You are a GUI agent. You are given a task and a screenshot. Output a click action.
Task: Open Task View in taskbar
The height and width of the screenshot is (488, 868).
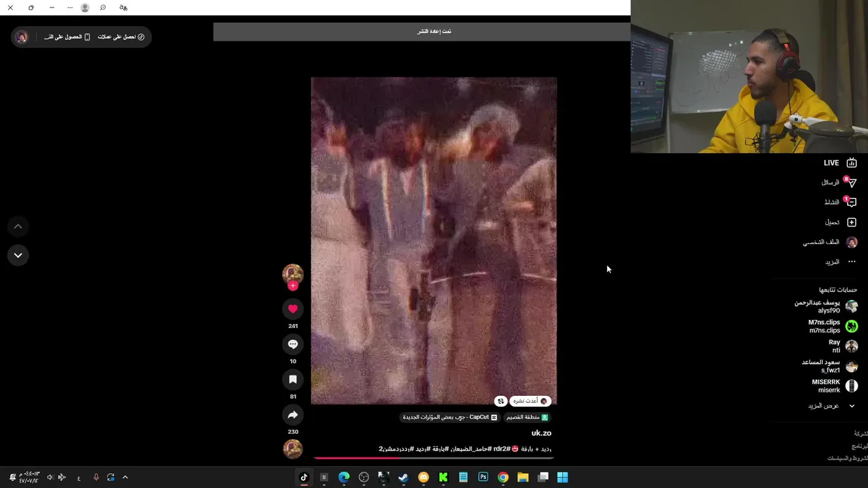click(542, 477)
